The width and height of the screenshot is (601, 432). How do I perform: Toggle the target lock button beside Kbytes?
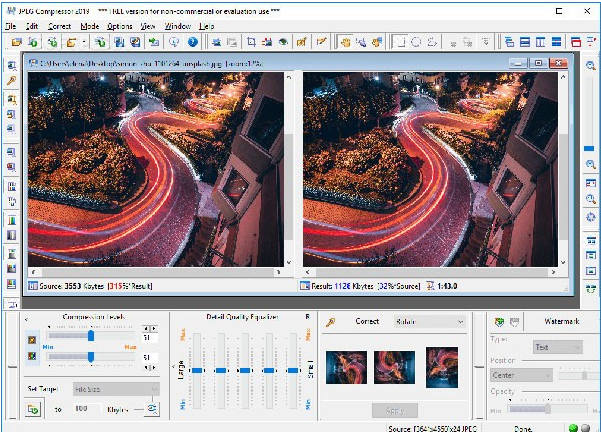click(x=152, y=408)
